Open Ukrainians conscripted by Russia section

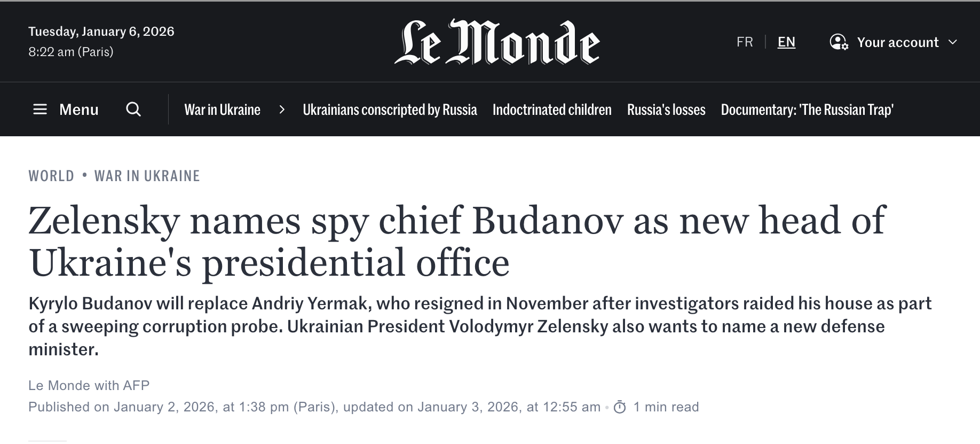390,110
